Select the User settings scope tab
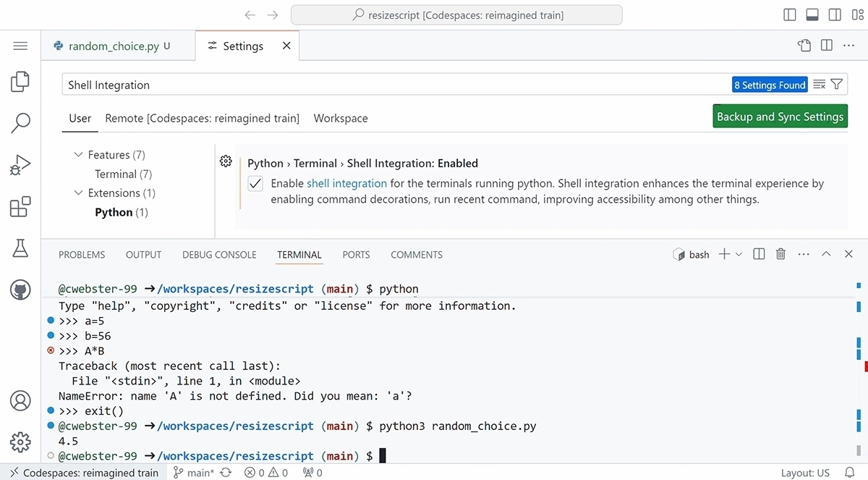The image size is (868, 480). (80, 118)
